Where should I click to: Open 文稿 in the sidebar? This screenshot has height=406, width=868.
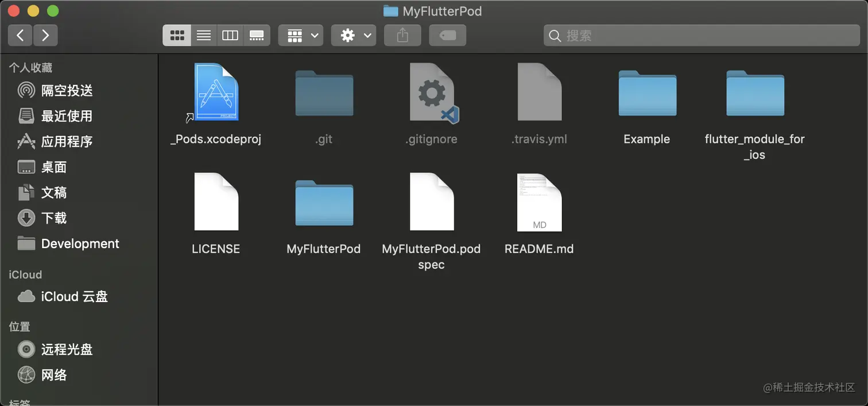coord(42,192)
